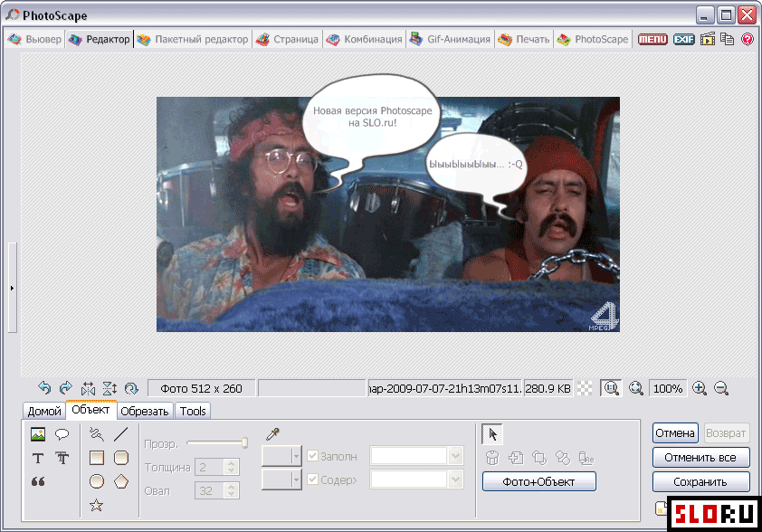Click the checkerboard transparency icon
This screenshot has height=532, width=762.
click(585, 388)
